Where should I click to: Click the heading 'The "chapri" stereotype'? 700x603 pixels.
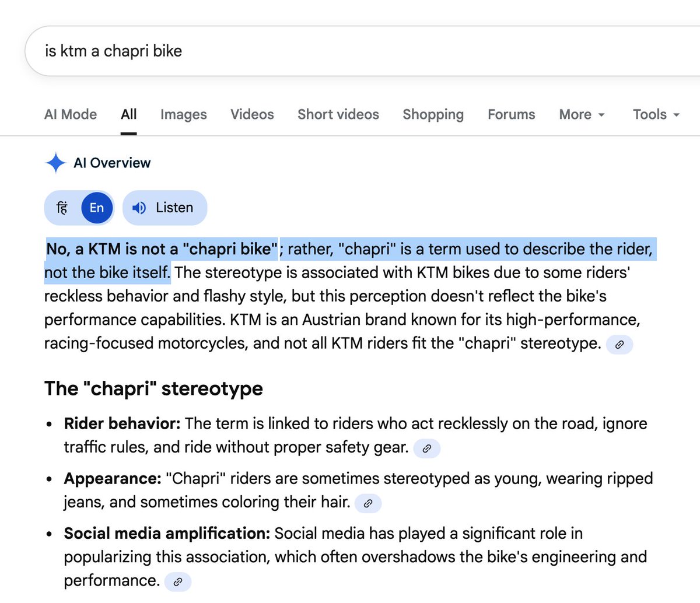click(x=153, y=388)
